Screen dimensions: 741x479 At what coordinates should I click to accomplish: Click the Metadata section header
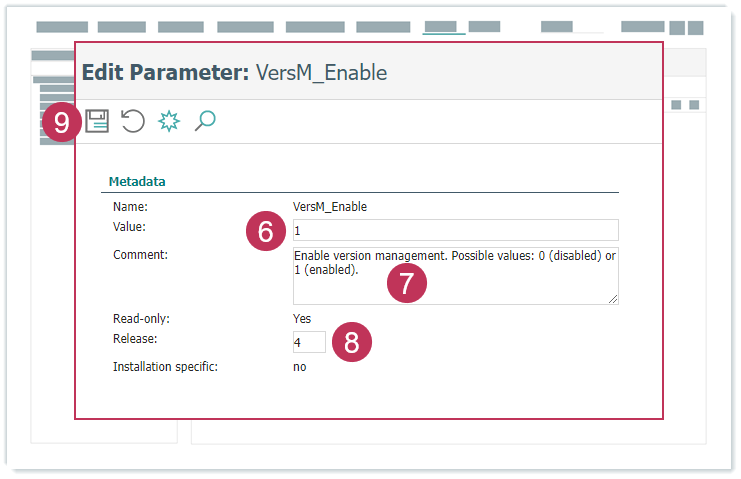click(137, 182)
